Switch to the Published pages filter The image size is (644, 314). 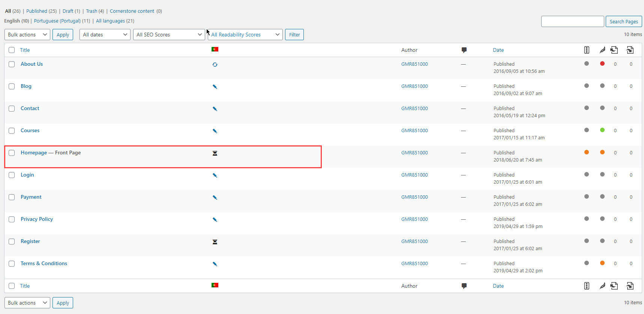37,11
